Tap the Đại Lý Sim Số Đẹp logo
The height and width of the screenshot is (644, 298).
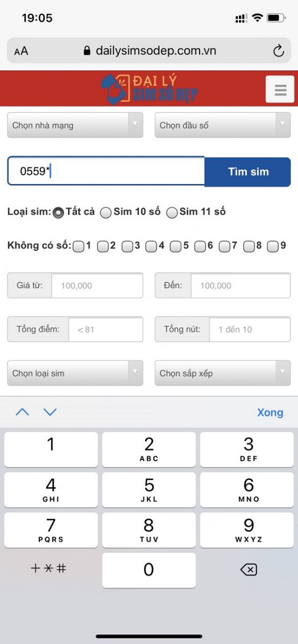(149, 89)
